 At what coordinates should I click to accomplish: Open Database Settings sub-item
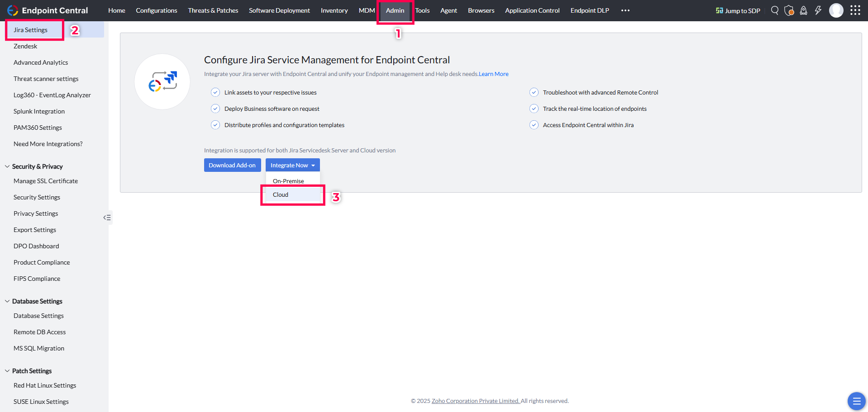[x=38, y=316]
